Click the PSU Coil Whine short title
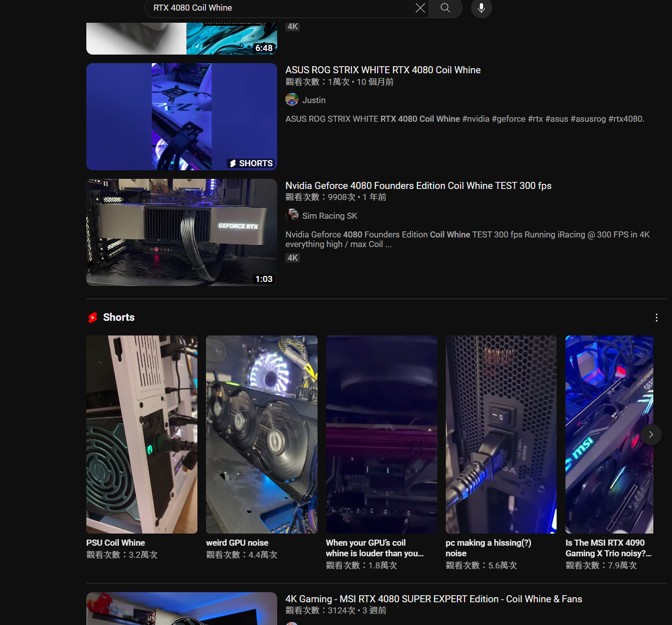The height and width of the screenshot is (625, 672). [x=116, y=543]
